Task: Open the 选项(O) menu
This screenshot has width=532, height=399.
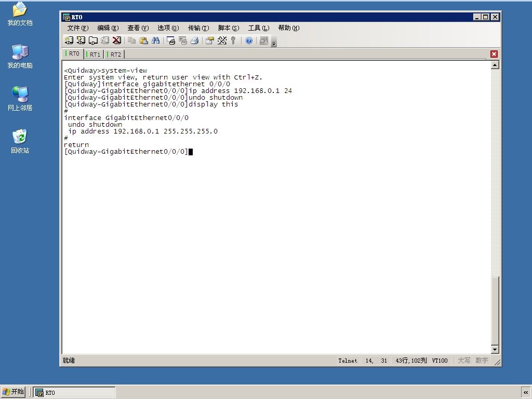Action: click(168, 28)
